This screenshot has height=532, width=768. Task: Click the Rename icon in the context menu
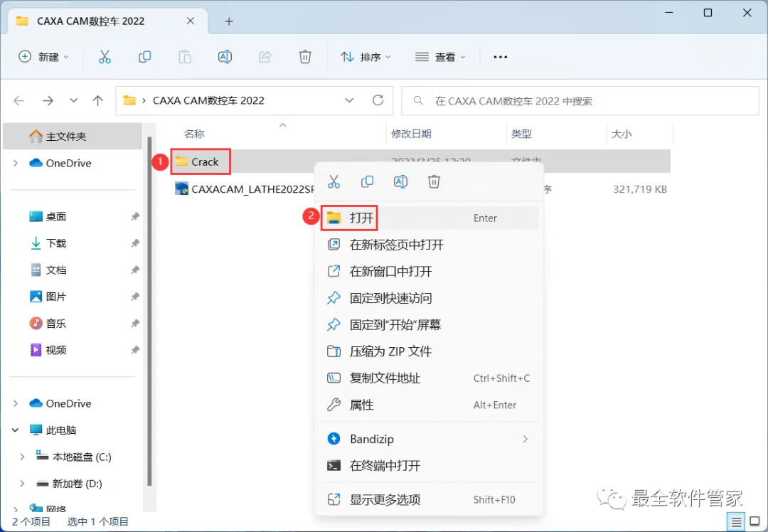(x=400, y=182)
